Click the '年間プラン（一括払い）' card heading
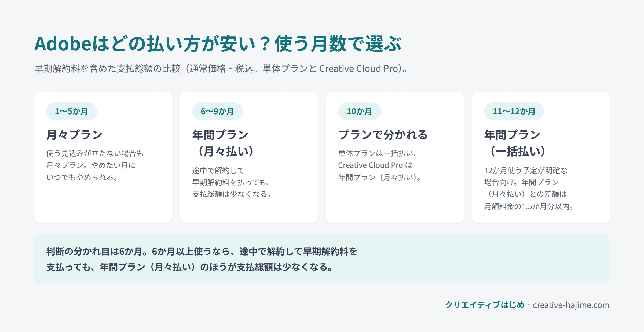Image resolution: width=644 pixels, height=332 pixels. tap(515, 143)
